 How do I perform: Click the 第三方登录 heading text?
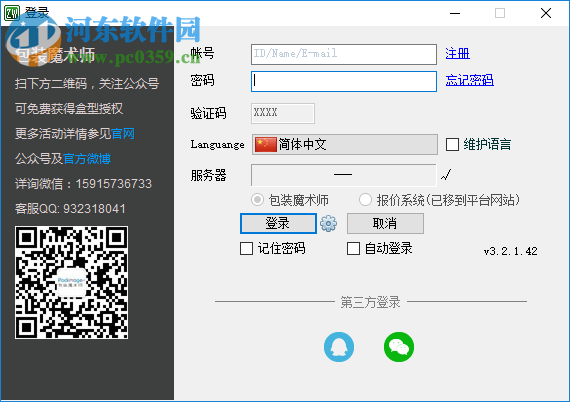coord(370,302)
